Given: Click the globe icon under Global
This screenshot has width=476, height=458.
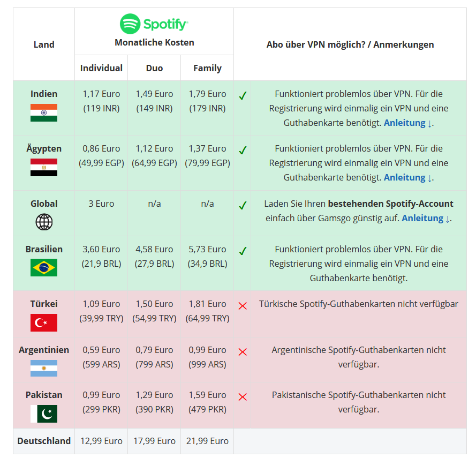Looking at the screenshot, I should (44, 222).
